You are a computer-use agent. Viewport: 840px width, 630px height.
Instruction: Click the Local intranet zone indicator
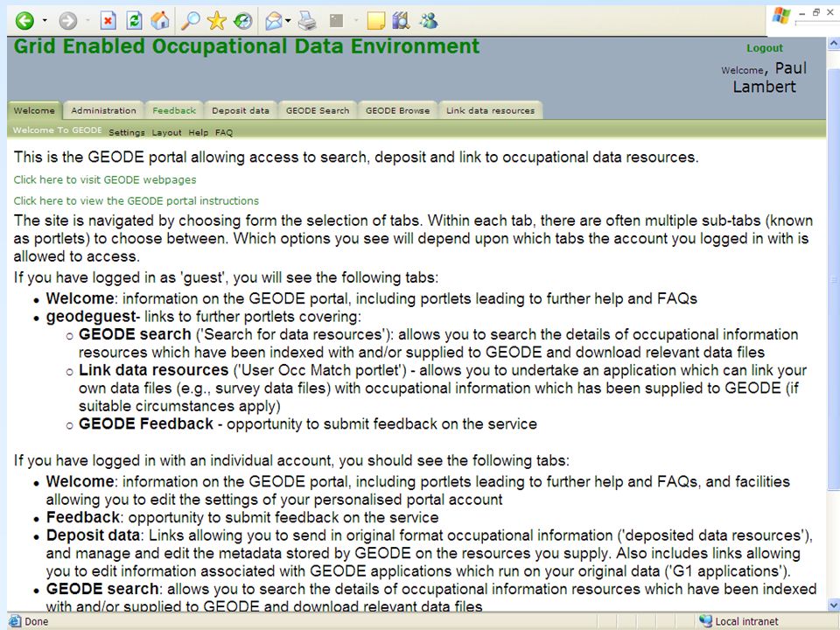click(x=738, y=621)
